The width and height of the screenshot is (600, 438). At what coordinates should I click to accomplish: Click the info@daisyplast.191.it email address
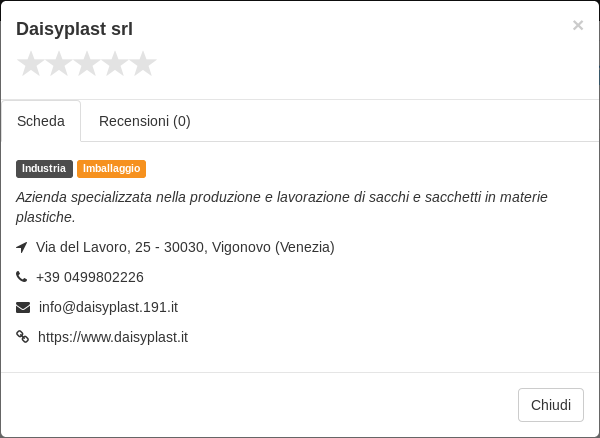[108, 307]
